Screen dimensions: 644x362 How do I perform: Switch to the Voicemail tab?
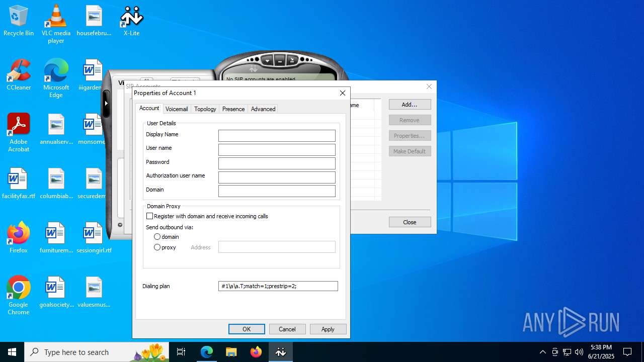pyautogui.click(x=177, y=109)
